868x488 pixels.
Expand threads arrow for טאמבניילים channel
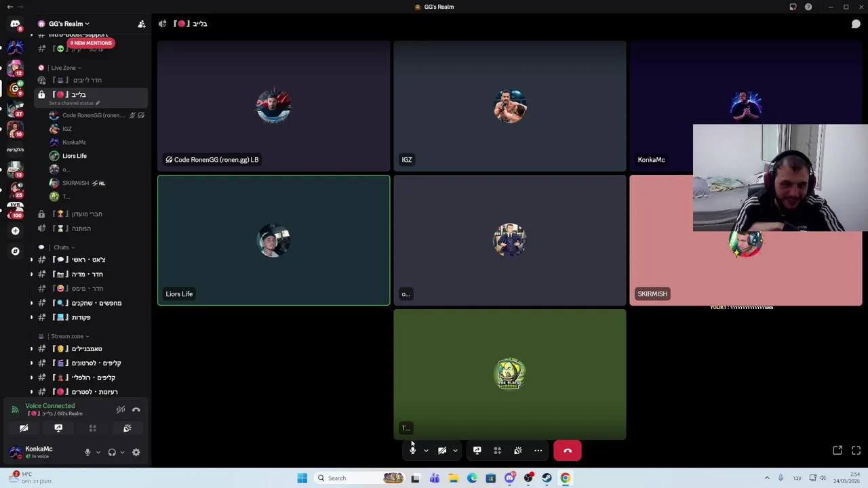tap(31, 349)
